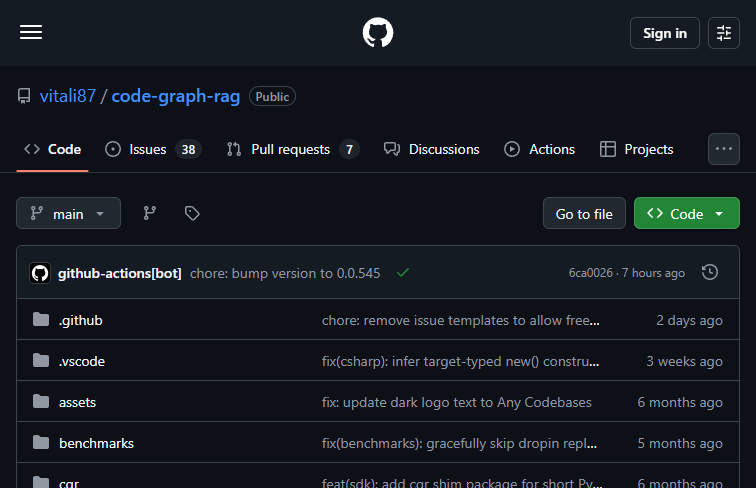The height and width of the screenshot is (488, 756).
Task: Open the Discussions tab
Action: [x=432, y=149]
